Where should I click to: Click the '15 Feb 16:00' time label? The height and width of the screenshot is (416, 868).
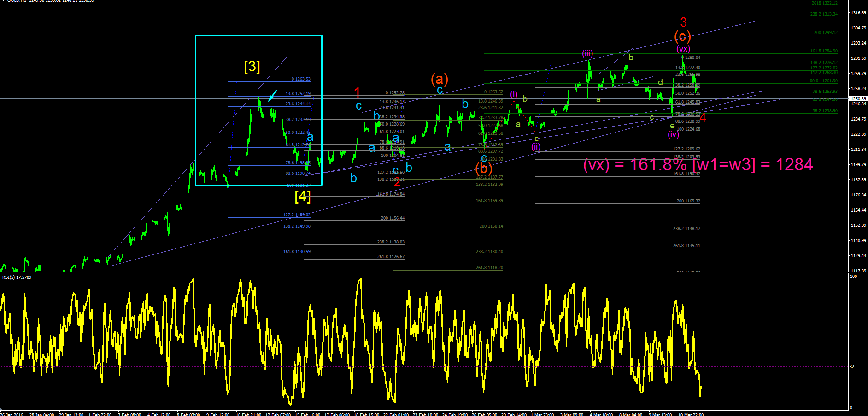tap(308, 414)
